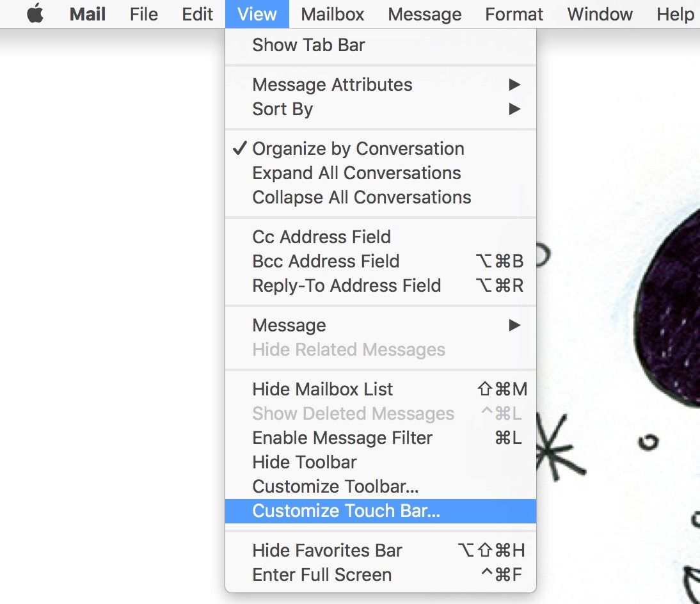Show the Bcc Address Field
This screenshot has width=700, height=604.
click(x=326, y=261)
